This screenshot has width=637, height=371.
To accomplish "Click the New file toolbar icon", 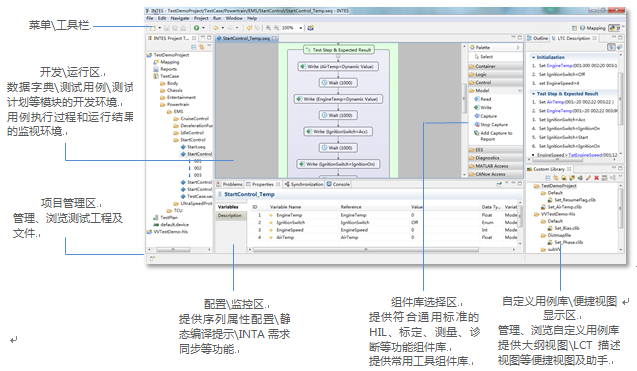I will point(153,28).
